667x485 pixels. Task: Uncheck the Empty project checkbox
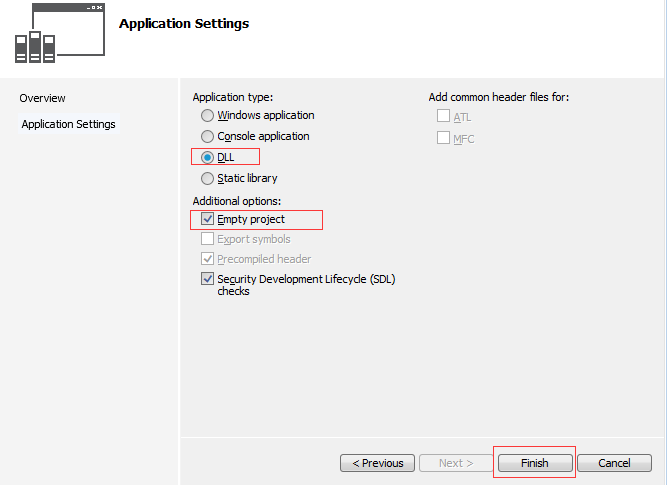[x=208, y=219]
